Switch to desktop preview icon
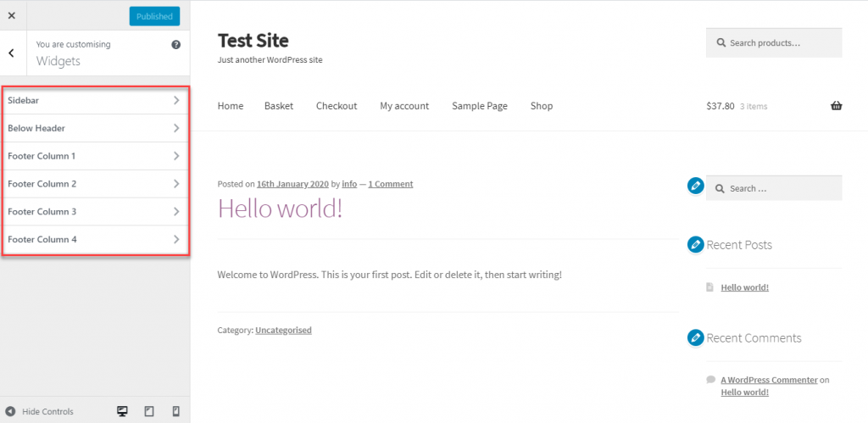 click(x=122, y=411)
